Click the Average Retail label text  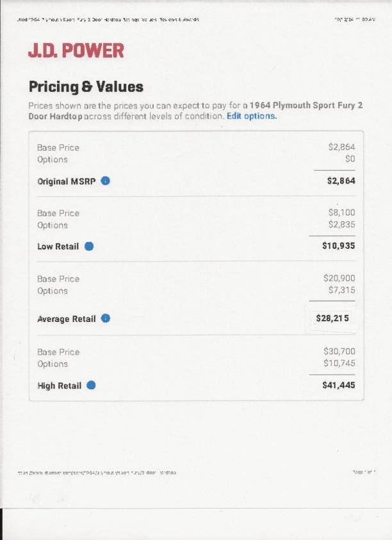click(67, 319)
